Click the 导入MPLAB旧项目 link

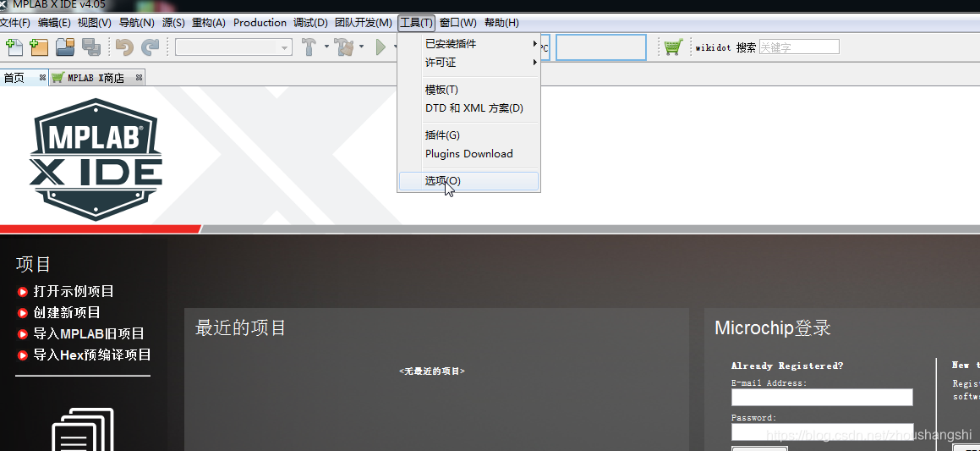[x=89, y=334]
